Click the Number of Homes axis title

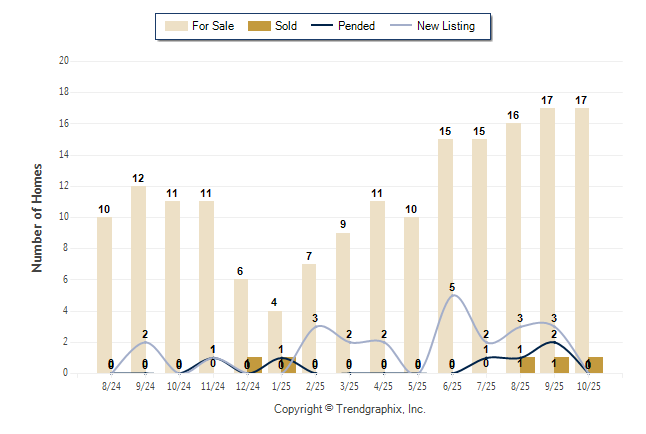(x=37, y=217)
